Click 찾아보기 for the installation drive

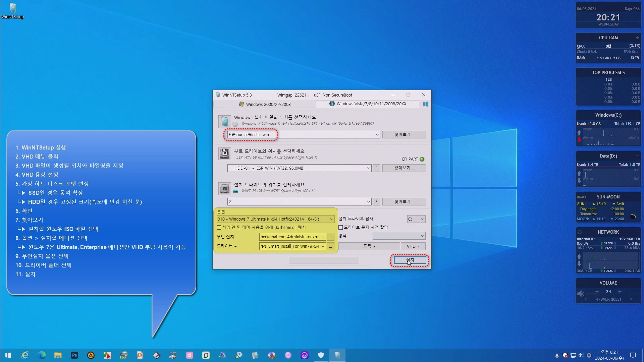[404, 202]
